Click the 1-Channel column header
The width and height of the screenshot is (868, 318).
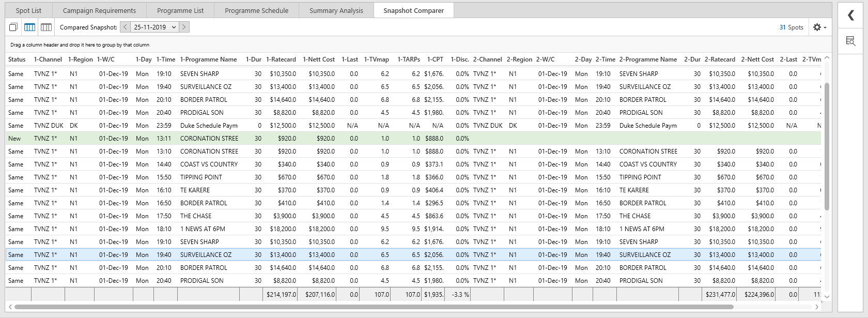coord(48,59)
